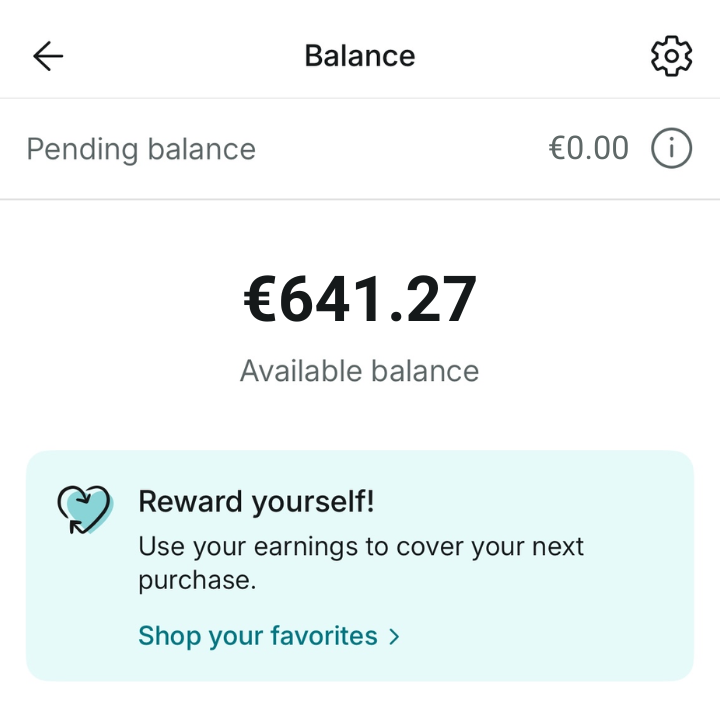720x720 pixels.
Task: Tap the pending balance info icon
Action: 671,149
